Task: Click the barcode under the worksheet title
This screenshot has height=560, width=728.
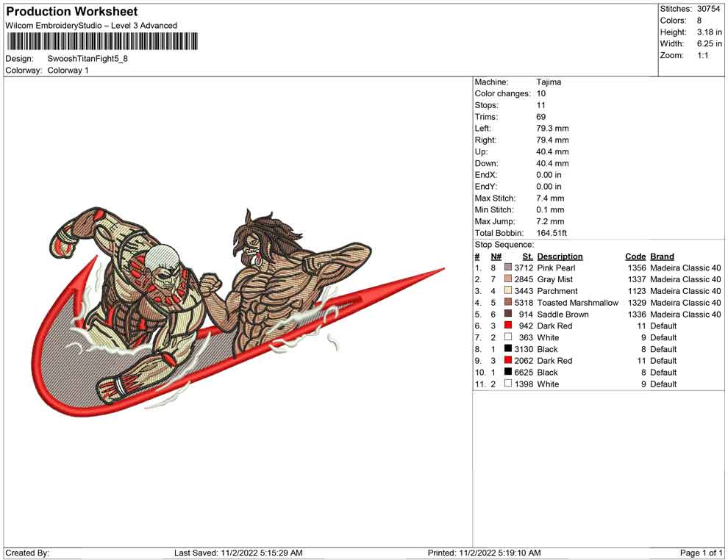Action: click(x=102, y=42)
